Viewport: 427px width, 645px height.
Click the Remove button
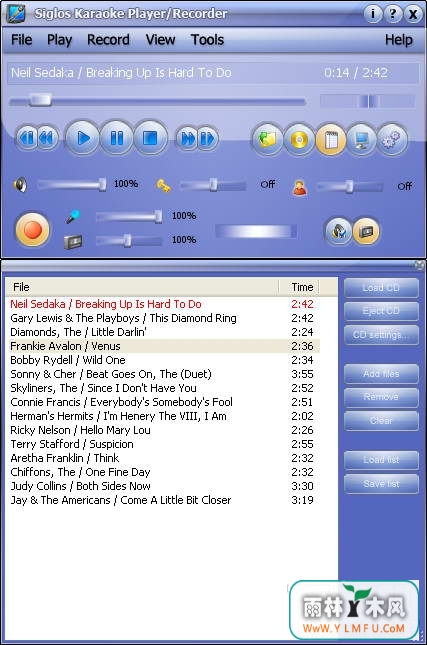(381, 397)
